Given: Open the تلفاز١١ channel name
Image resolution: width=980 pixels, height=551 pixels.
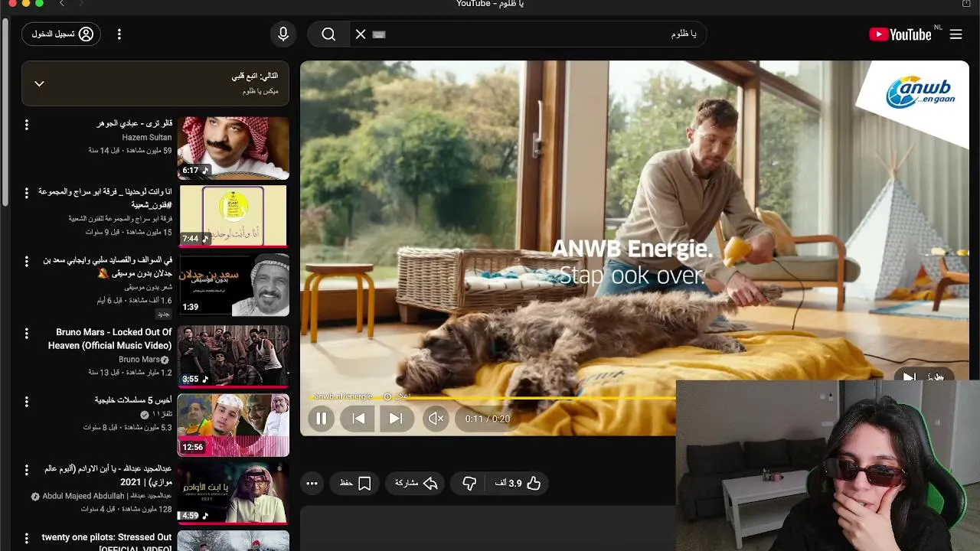Looking at the screenshot, I should point(162,414).
